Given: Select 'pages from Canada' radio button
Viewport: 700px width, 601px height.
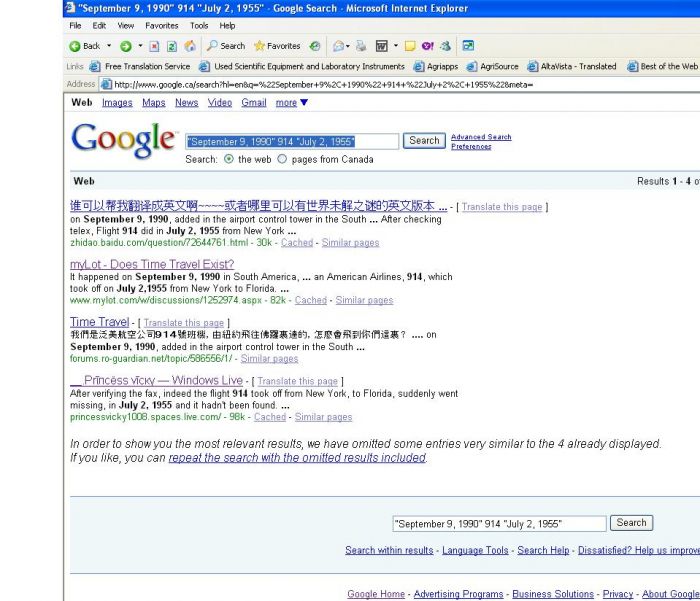Looking at the screenshot, I should point(282,159).
